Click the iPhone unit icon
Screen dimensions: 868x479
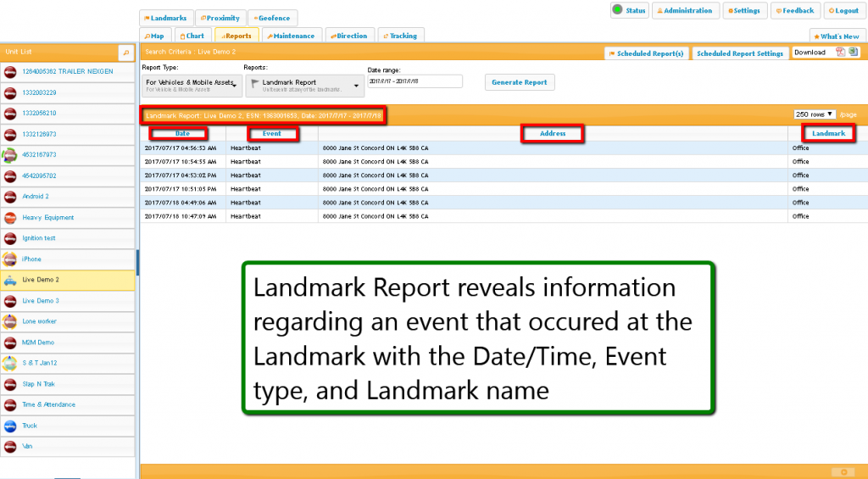[10, 259]
